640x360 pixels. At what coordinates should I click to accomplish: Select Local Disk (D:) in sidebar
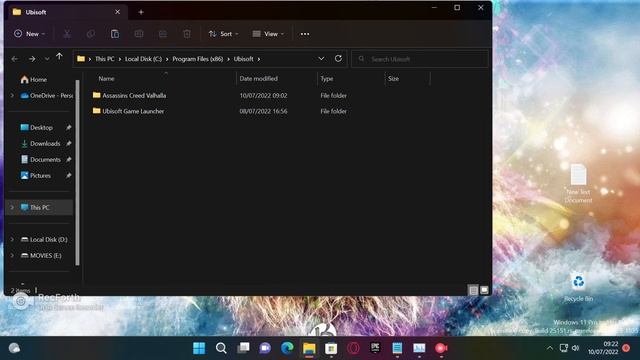[x=44, y=240]
